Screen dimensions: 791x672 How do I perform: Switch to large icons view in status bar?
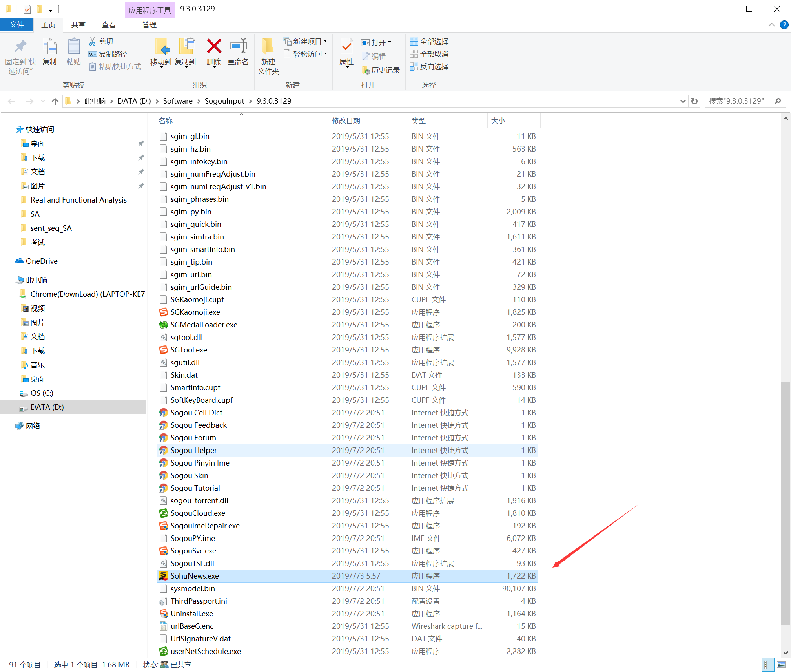point(781,665)
